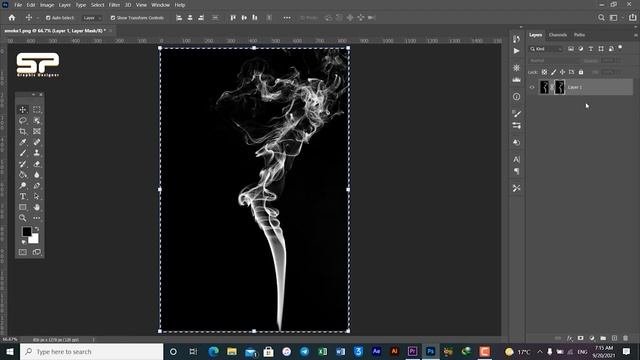
Task: Select the Healing Brush tool
Action: coord(37,142)
